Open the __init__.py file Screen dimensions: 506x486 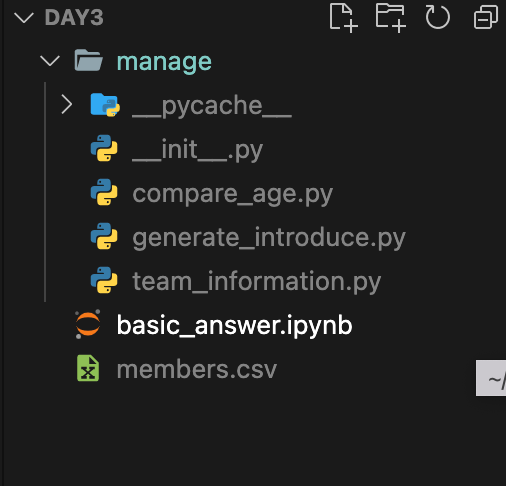197,150
